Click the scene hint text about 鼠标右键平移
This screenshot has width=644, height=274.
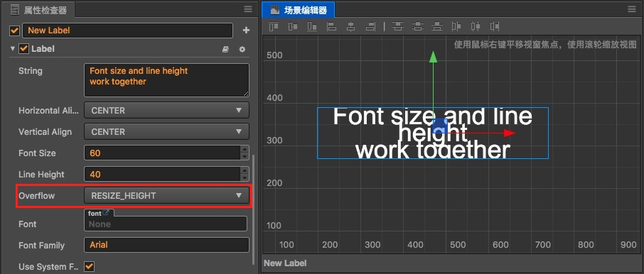[x=545, y=45]
